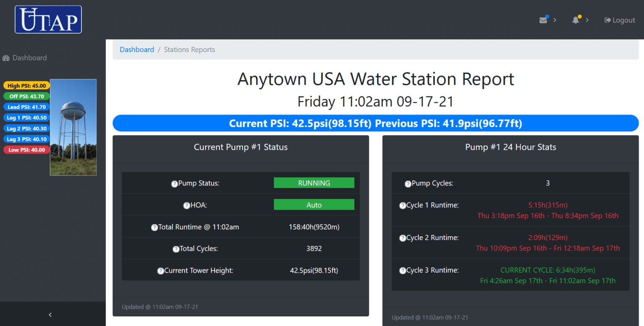The image size is (644, 326).
Task: Open the messages envelope icon
Action: click(543, 20)
